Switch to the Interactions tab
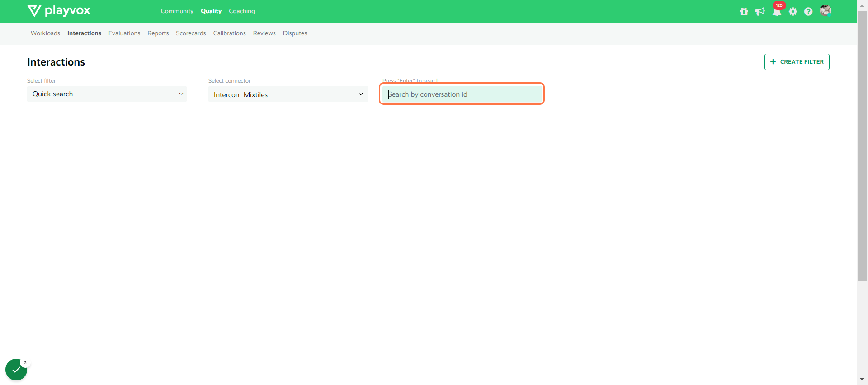This screenshot has height=385, width=868. [x=84, y=33]
